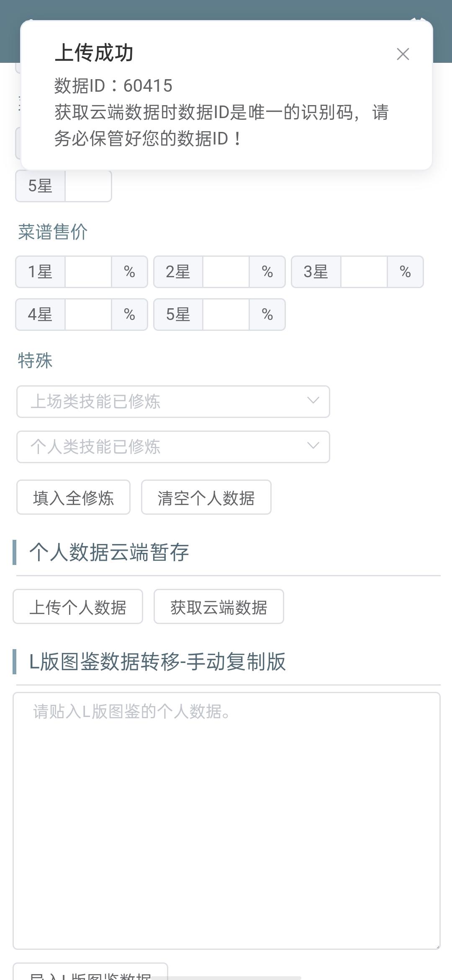Click the 填入全修炼 button
The image size is (452, 980).
73,498
